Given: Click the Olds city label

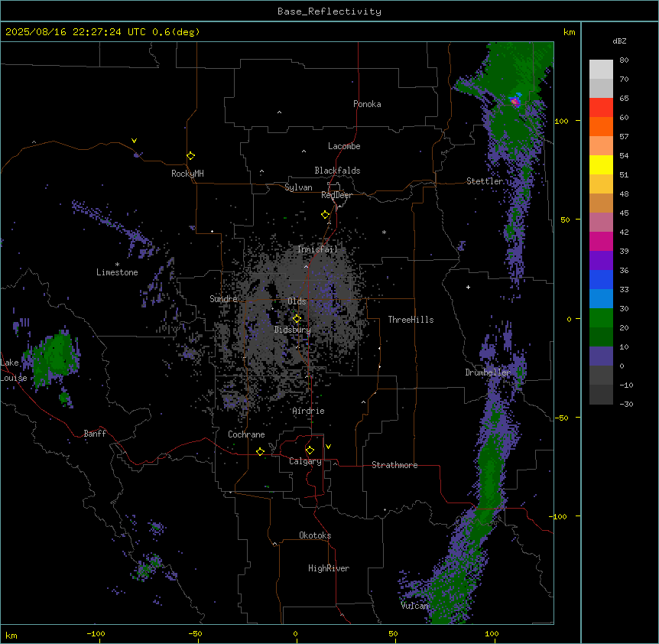Looking at the screenshot, I should coord(297,301).
